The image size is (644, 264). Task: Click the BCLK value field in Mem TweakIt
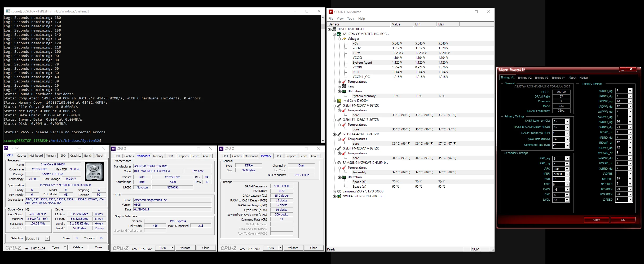click(561, 92)
